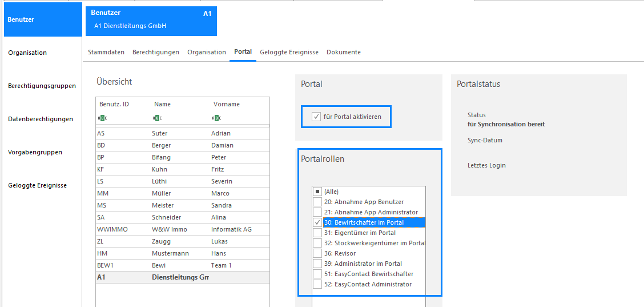The image size is (644, 307).
Task: Select user row MS Meister Sandra
Action: pyautogui.click(x=183, y=205)
